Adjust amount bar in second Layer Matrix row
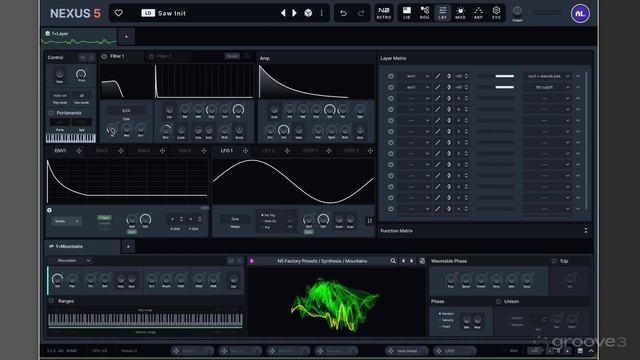The height and width of the screenshot is (360, 640). 496,87
